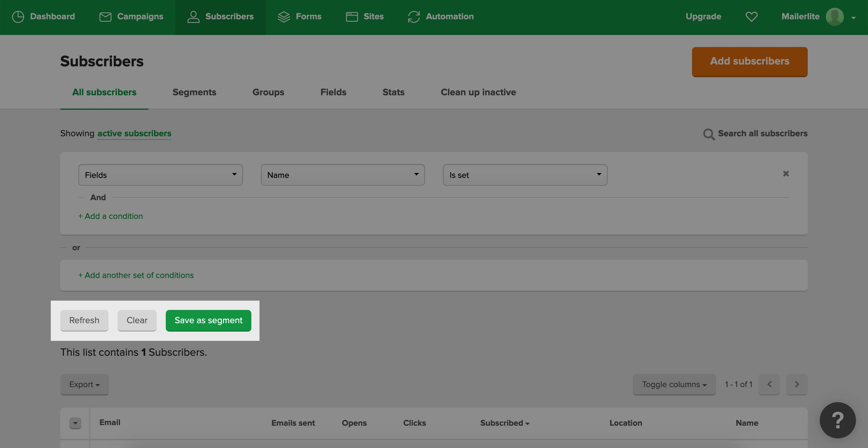Click the Sites browser window icon
Image resolution: width=868 pixels, height=448 pixels.
point(351,17)
